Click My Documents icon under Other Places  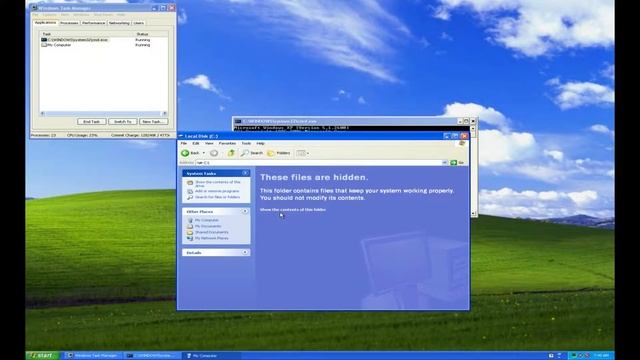190,226
